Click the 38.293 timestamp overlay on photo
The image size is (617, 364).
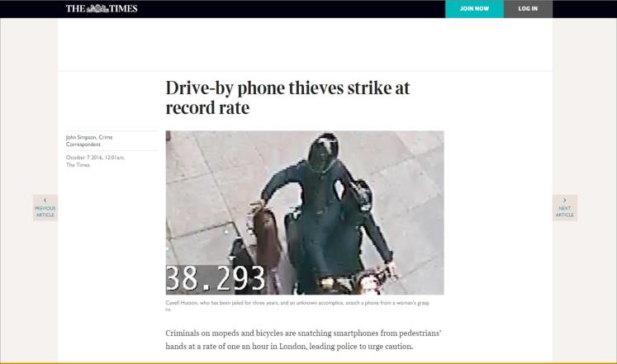tap(216, 278)
